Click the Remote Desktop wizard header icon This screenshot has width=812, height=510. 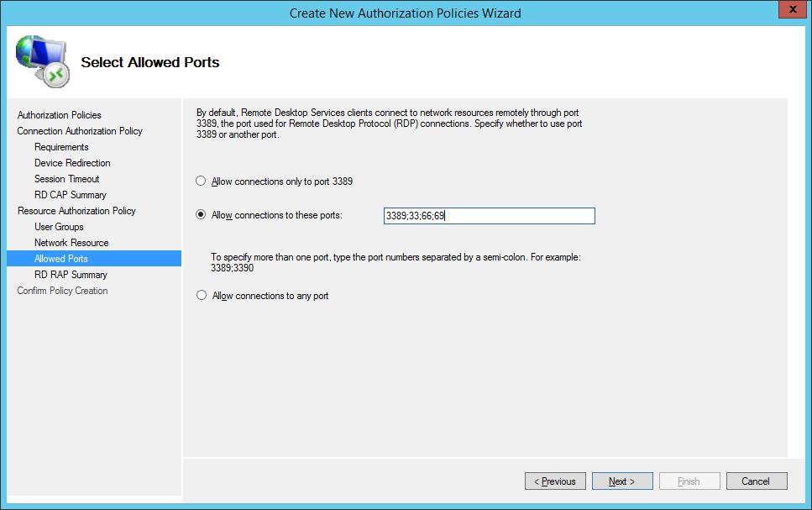[x=42, y=62]
